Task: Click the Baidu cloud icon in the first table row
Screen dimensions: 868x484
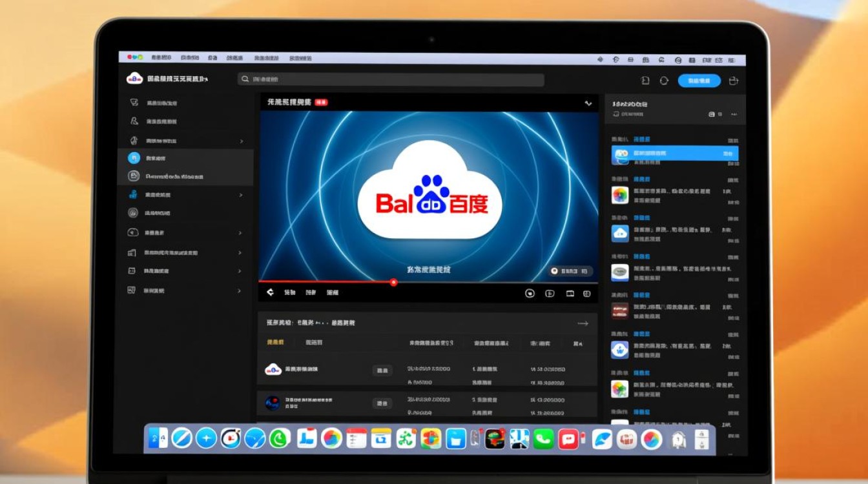Action: tap(273, 370)
